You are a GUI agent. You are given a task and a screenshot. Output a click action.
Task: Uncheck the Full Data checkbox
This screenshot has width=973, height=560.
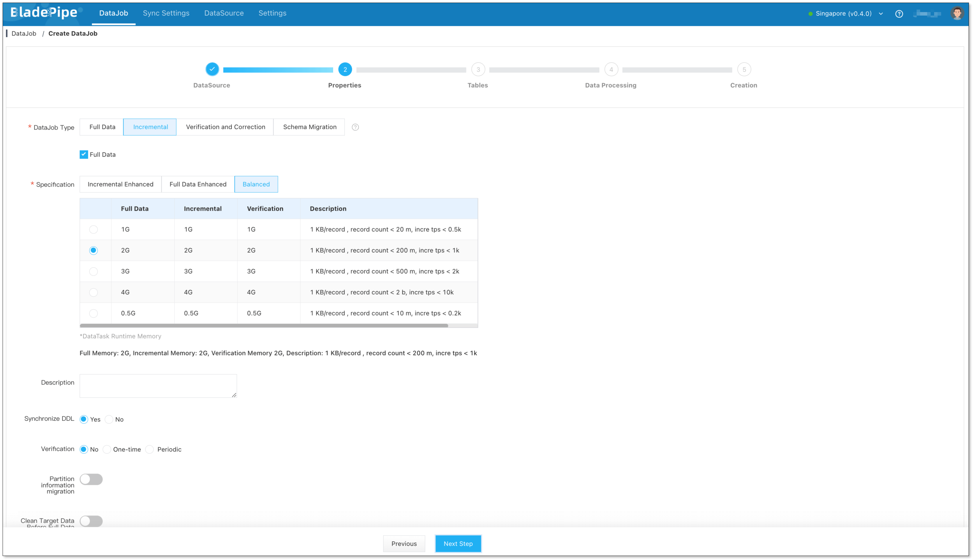point(84,155)
